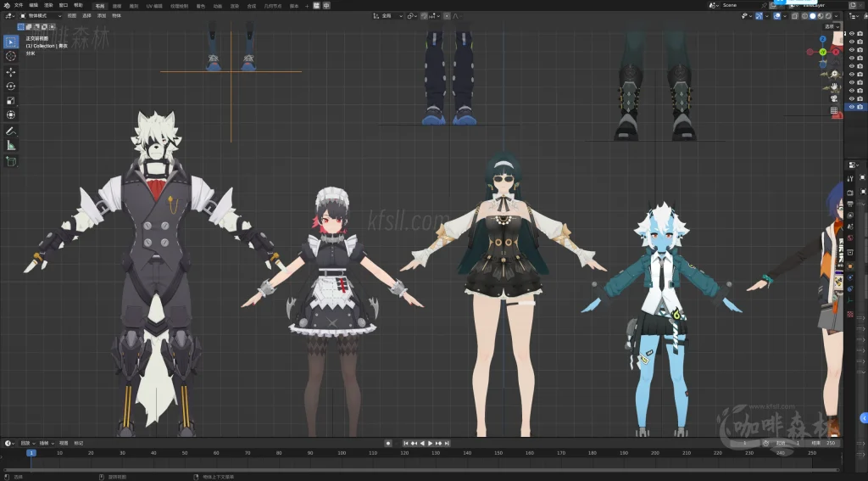Click the blue frame 1 playhead marker

31,453
